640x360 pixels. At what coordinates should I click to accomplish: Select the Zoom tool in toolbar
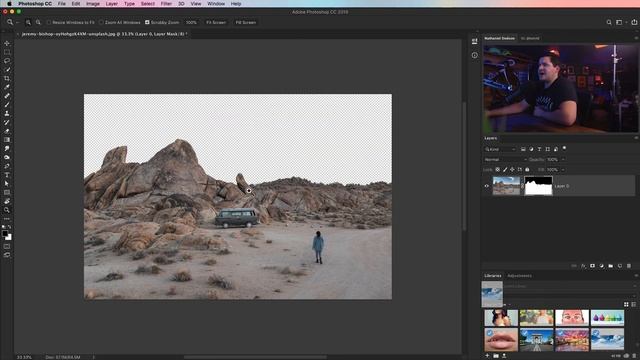coord(7,210)
